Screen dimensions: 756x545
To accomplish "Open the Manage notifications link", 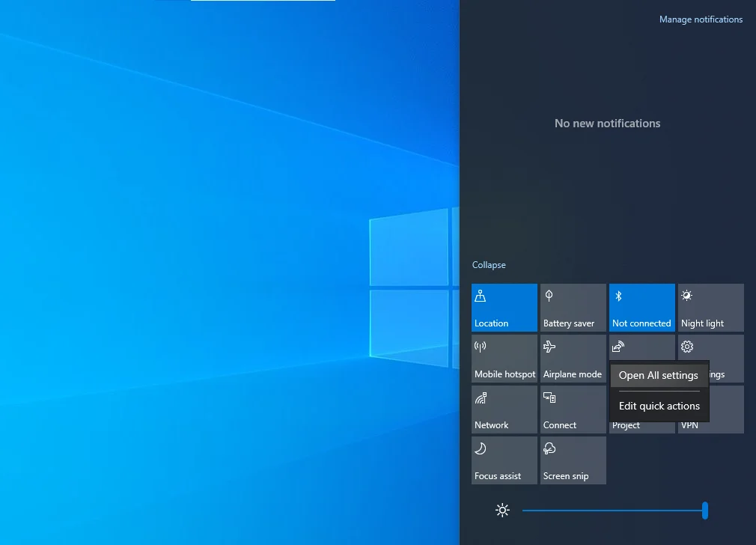I will [x=701, y=19].
